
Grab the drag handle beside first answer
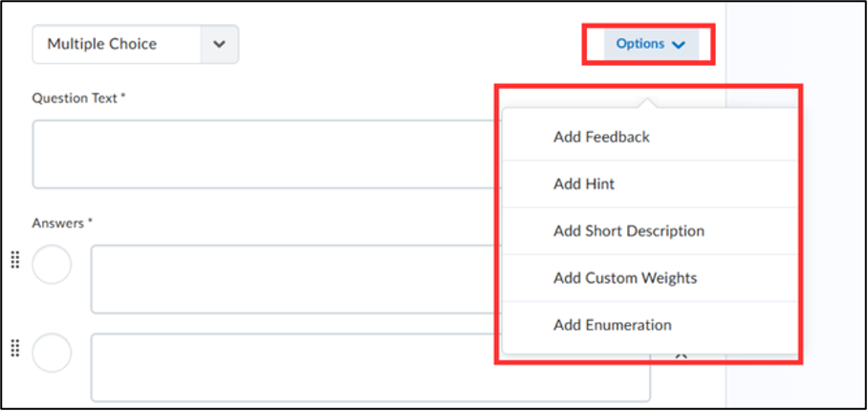coord(15,259)
